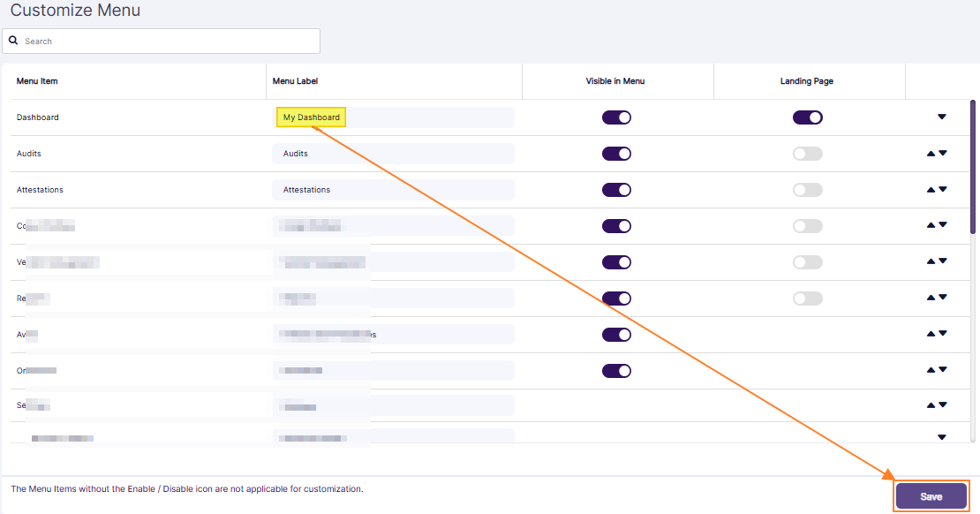
Task: Move the Audits row up using its up arrow
Action: tap(930, 153)
